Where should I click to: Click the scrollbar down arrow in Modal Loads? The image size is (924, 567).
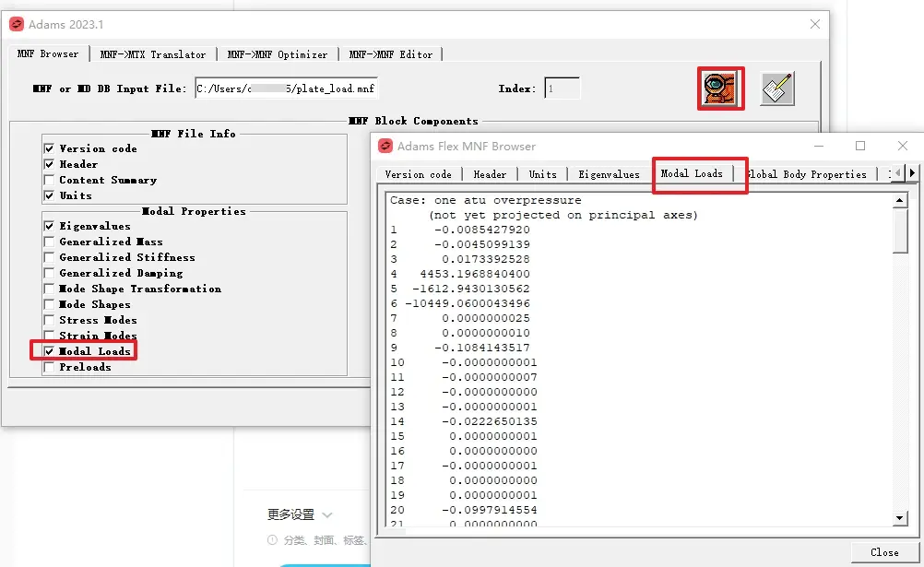point(900,518)
